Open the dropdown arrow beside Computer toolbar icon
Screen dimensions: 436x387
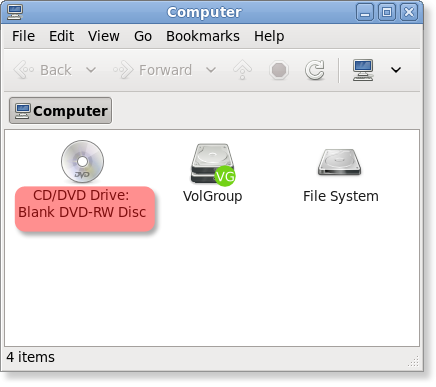point(396,70)
